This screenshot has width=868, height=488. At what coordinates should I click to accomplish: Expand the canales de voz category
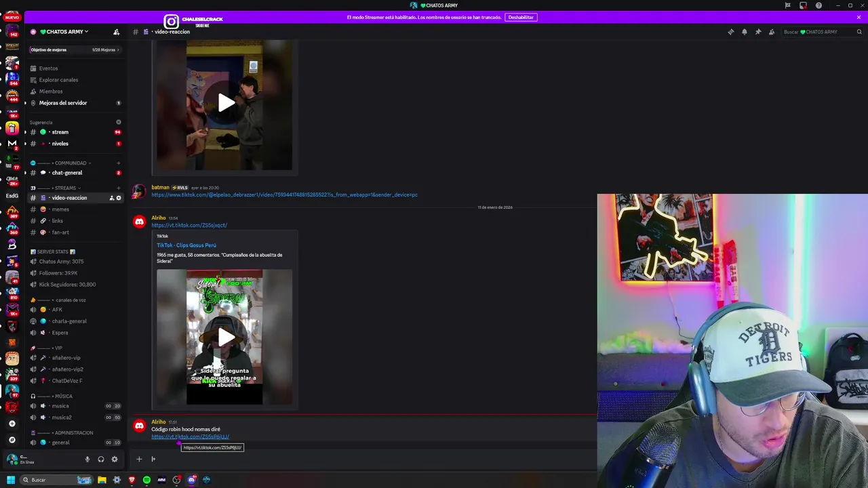tap(58, 300)
